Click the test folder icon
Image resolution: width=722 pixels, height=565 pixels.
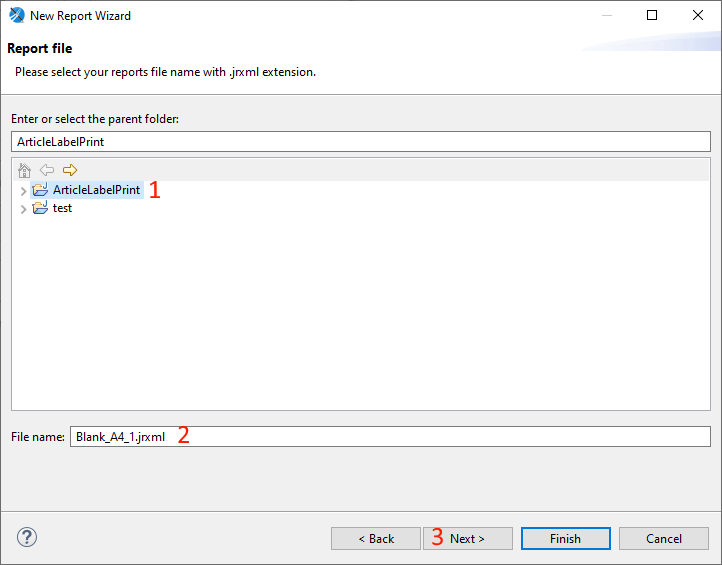click(x=40, y=208)
